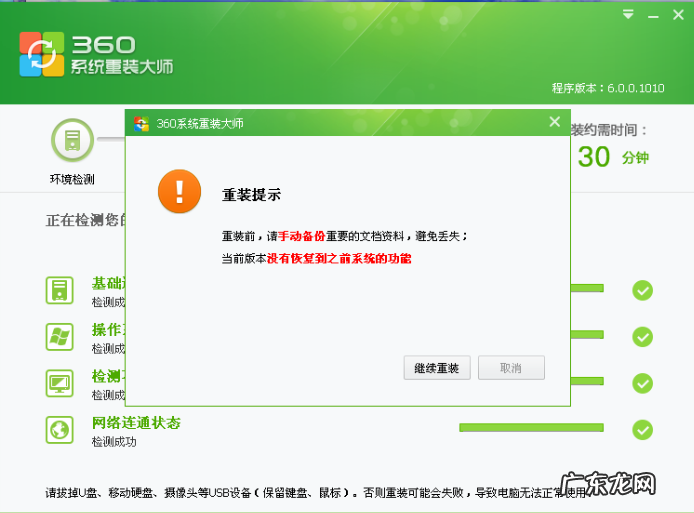Click the computer tower icon in detection list
Screen dimensions: 694x513
click(x=60, y=291)
